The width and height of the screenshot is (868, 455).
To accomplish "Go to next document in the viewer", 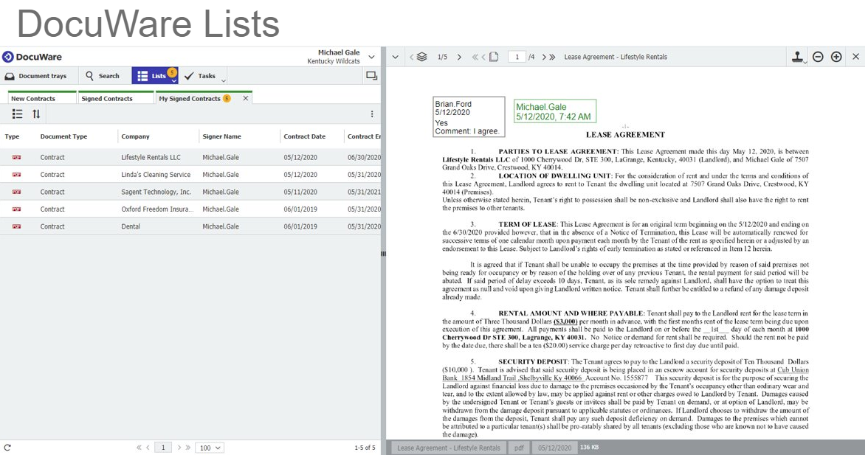I will [459, 57].
